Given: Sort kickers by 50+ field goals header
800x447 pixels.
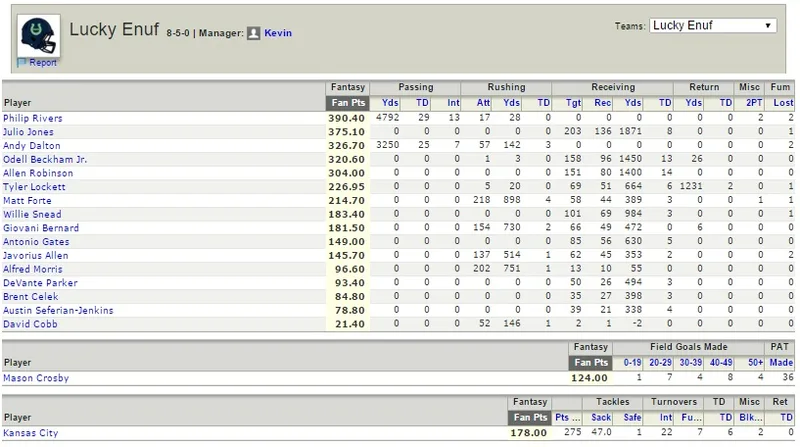Looking at the screenshot, I should point(755,362).
